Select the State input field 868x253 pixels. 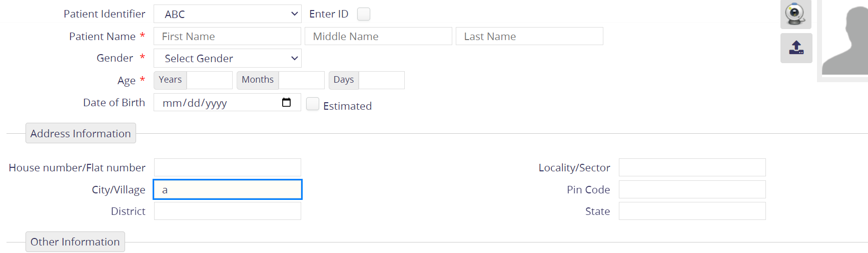pyautogui.click(x=692, y=211)
